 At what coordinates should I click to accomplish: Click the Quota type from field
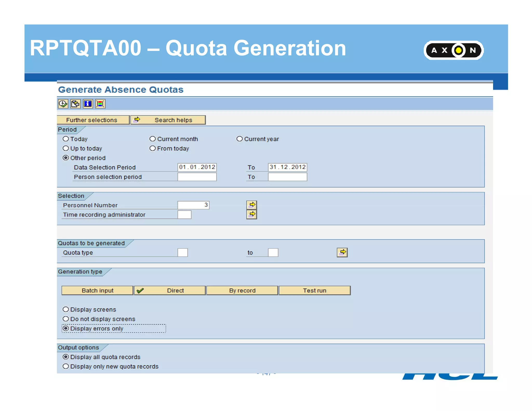pos(183,253)
